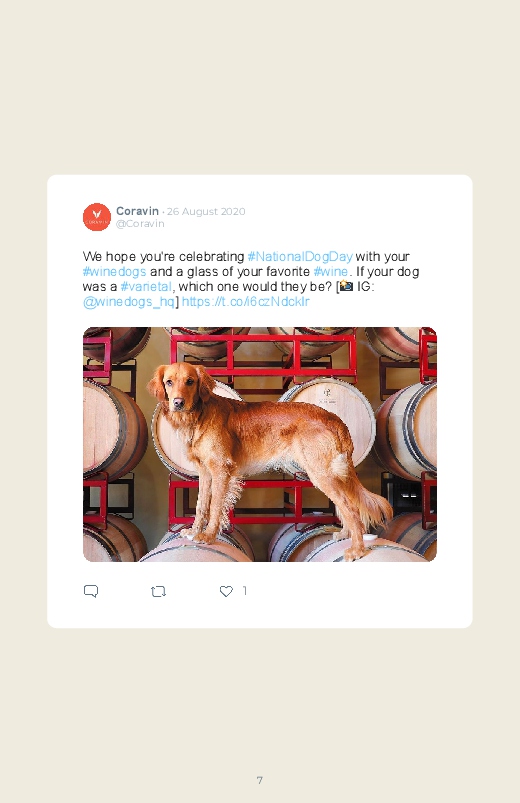Click the 26 August 2020 date
Screen dimensions: 520x803
[x=206, y=212]
